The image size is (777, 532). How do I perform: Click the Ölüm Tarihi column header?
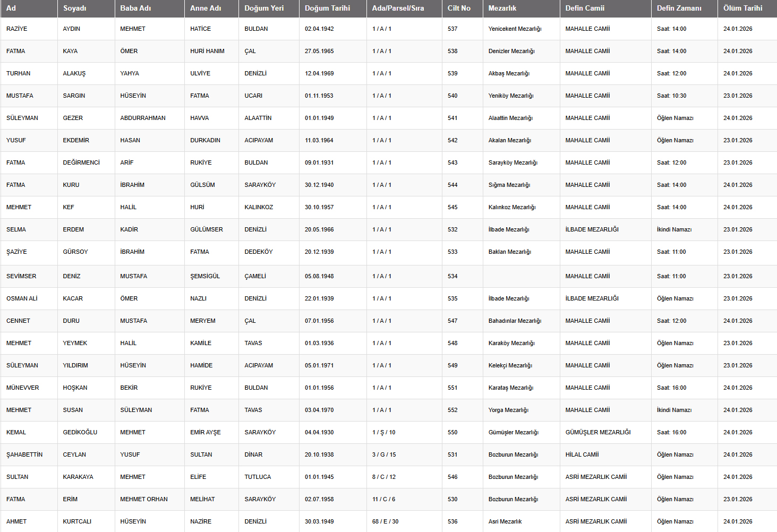tap(742, 8)
